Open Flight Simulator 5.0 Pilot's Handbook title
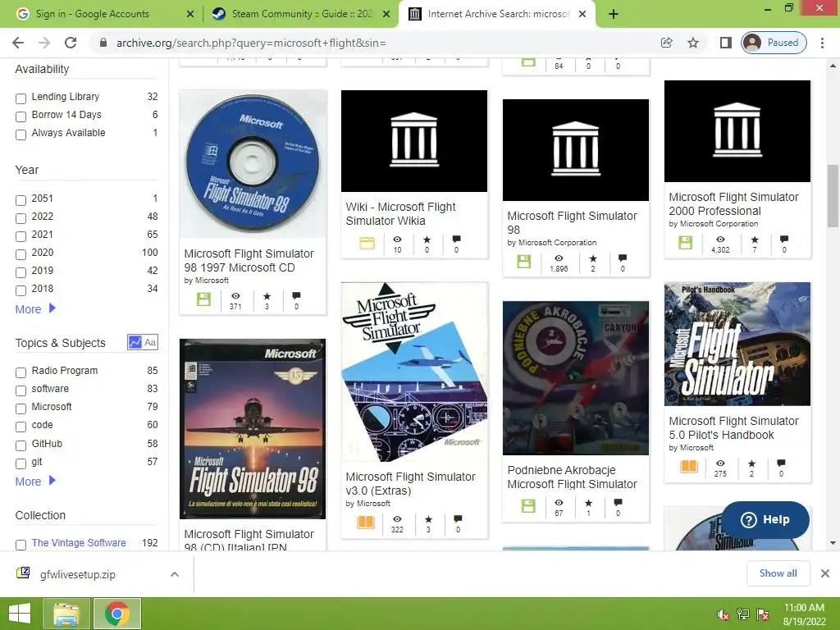Image resolution: width=840 pixels, height=630 pixels. pos(733,428)
